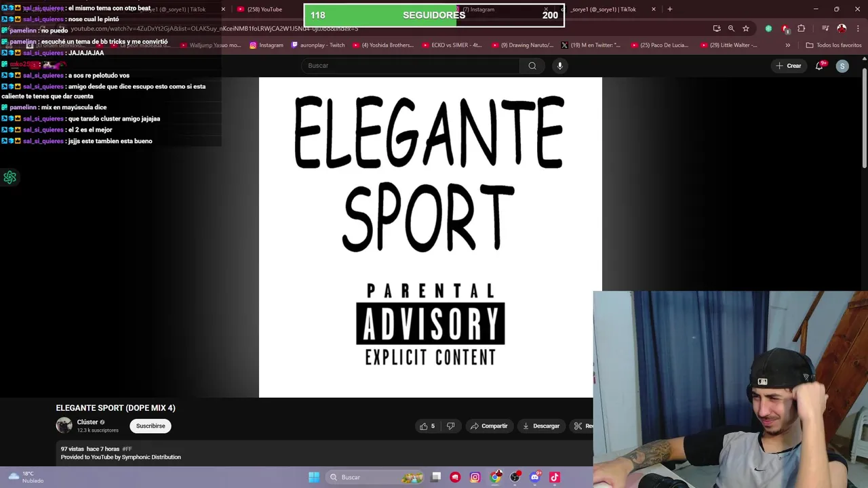This screenshot has height=488, width=868.
Task: Open the green ChatGPT extension icon
Action: [x=768, y=28]
